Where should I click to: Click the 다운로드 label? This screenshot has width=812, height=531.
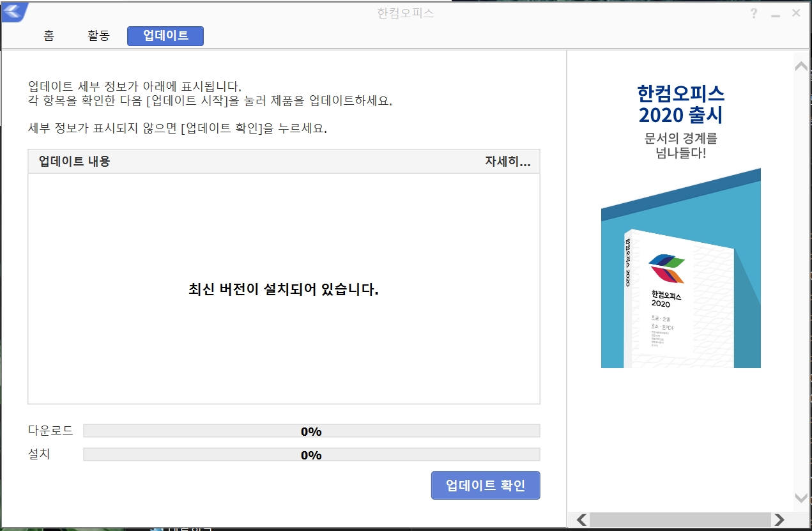(x=50, y=431)
